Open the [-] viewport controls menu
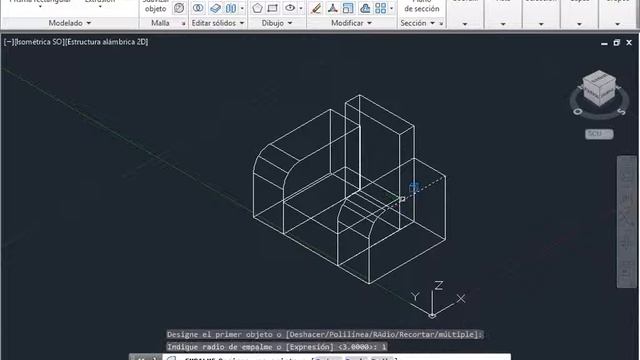This screenshot has height=360, width=640. [8, 42]
